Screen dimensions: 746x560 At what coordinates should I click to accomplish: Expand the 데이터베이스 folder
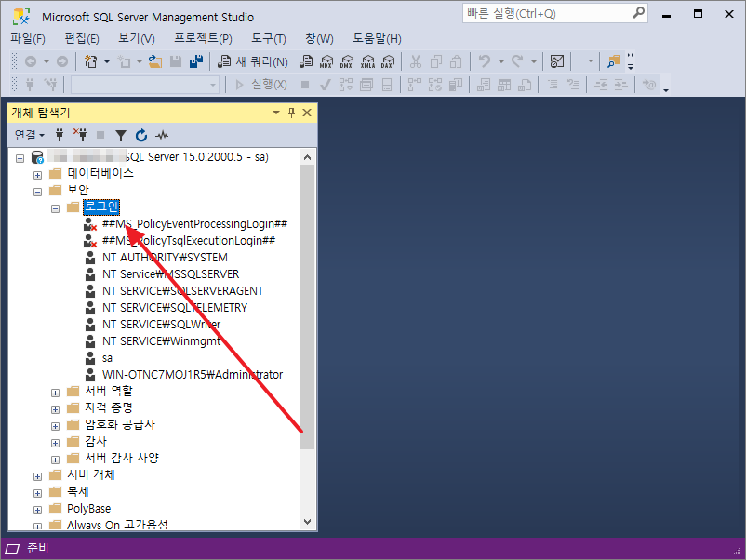pos(37,175)
